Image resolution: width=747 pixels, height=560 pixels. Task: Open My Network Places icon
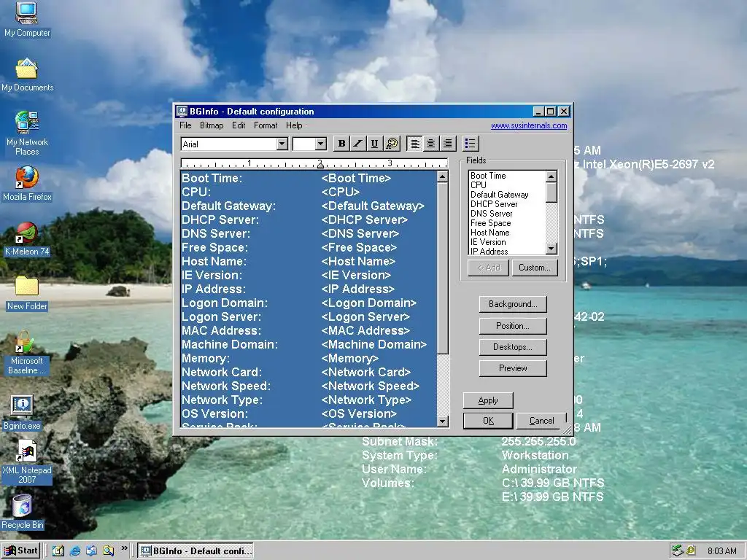click(27, 133)
